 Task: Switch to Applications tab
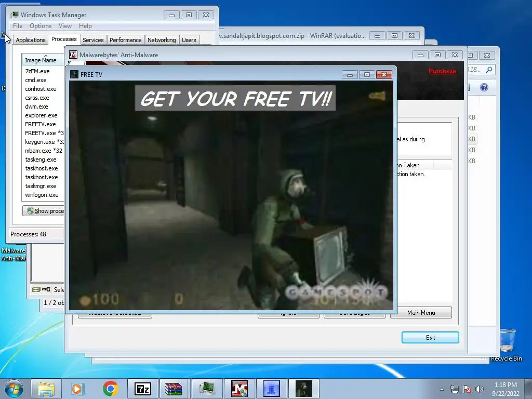point(31,40)
